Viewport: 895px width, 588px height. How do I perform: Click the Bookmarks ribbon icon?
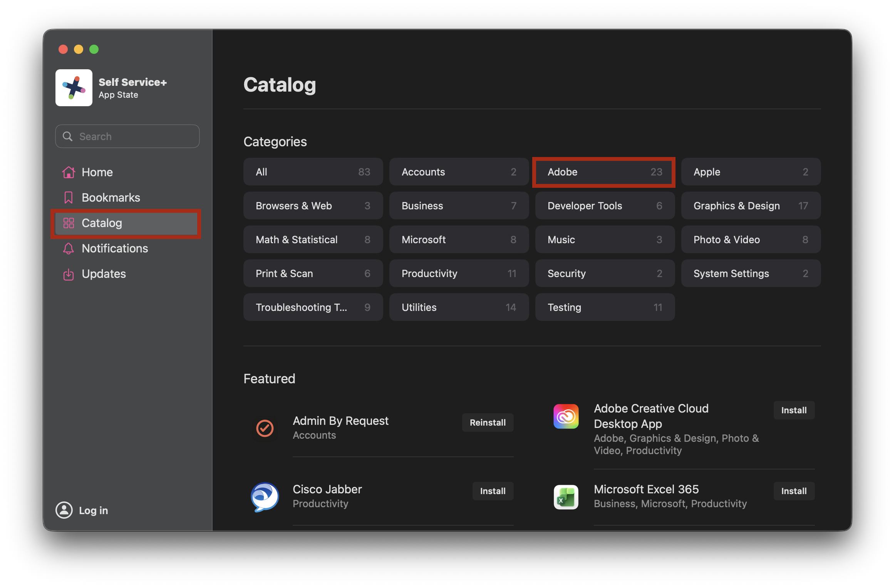coord(69,198)
